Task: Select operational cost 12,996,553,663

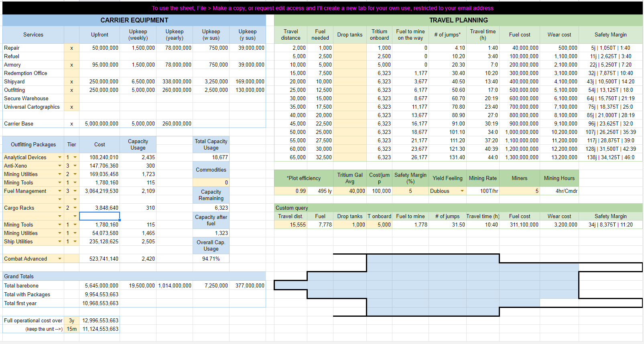Action: [100, 321]
